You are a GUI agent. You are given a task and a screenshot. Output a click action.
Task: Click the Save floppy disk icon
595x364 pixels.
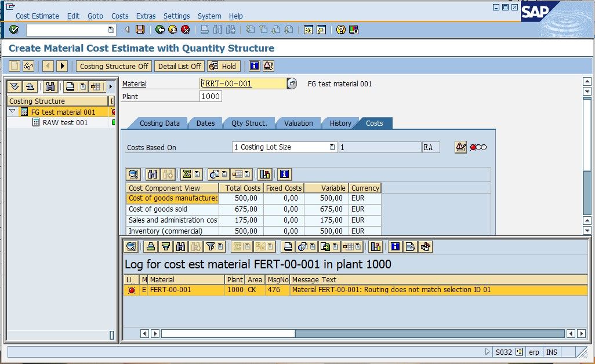pos(140,30)
